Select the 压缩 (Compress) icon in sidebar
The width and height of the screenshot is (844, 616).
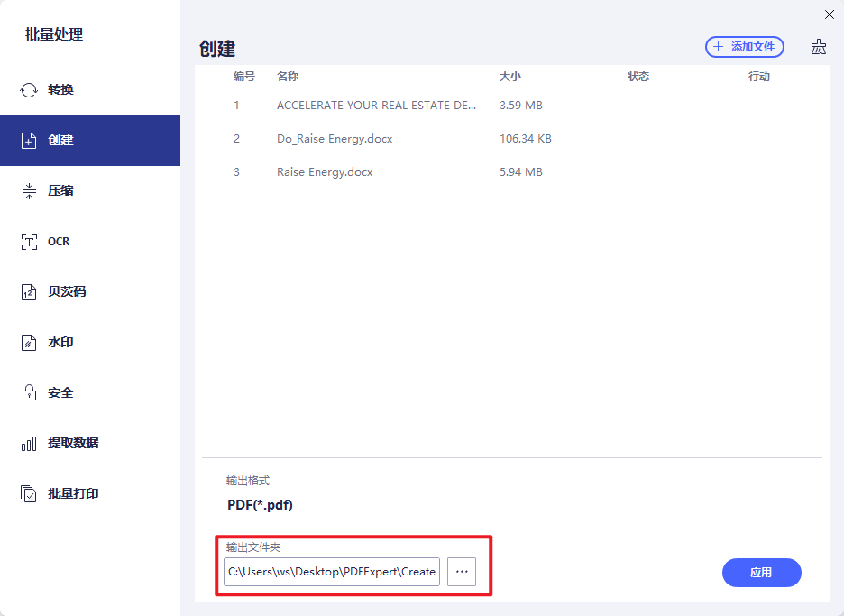click(29, 191)
